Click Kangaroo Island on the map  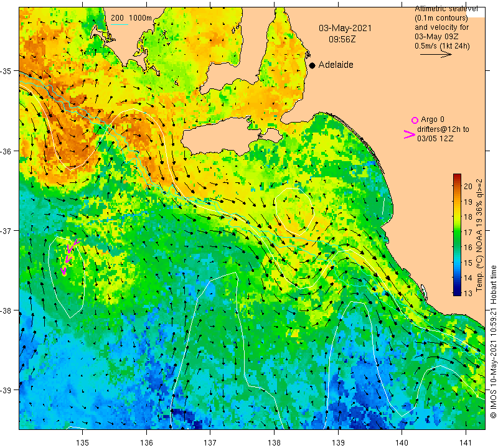222,137
